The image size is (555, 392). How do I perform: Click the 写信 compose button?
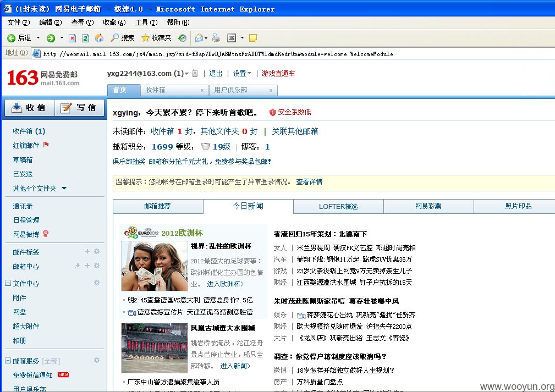[80, 108]
